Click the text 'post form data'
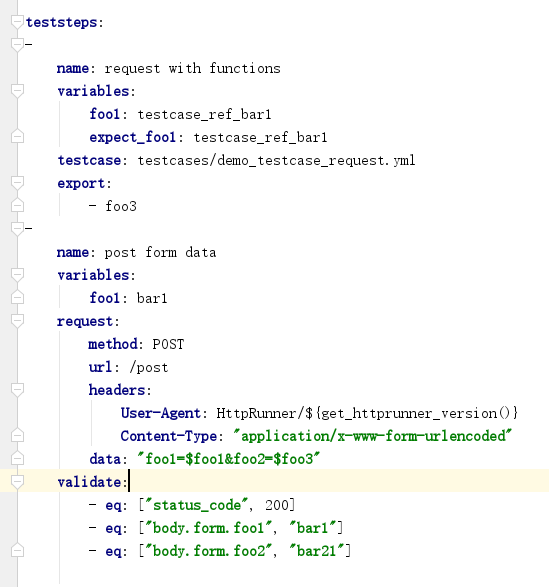 tap(160, 252)
